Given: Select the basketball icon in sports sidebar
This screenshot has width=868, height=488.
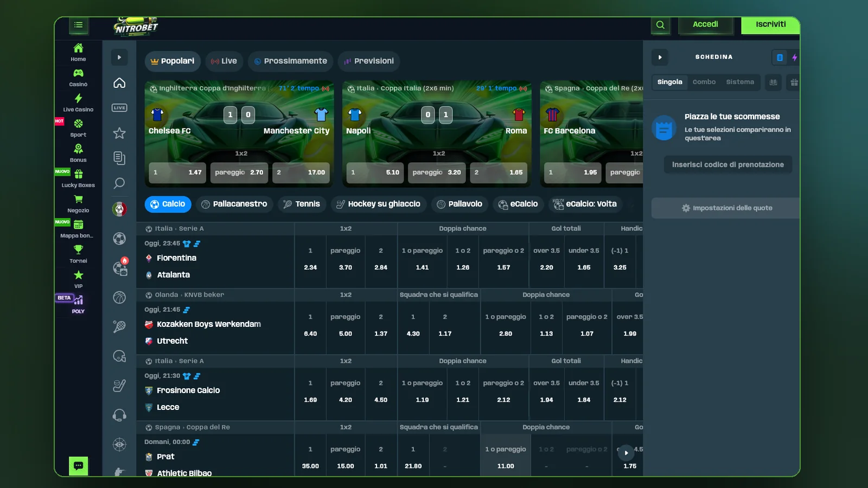Looking at the screenshot, I should point(119,298).
